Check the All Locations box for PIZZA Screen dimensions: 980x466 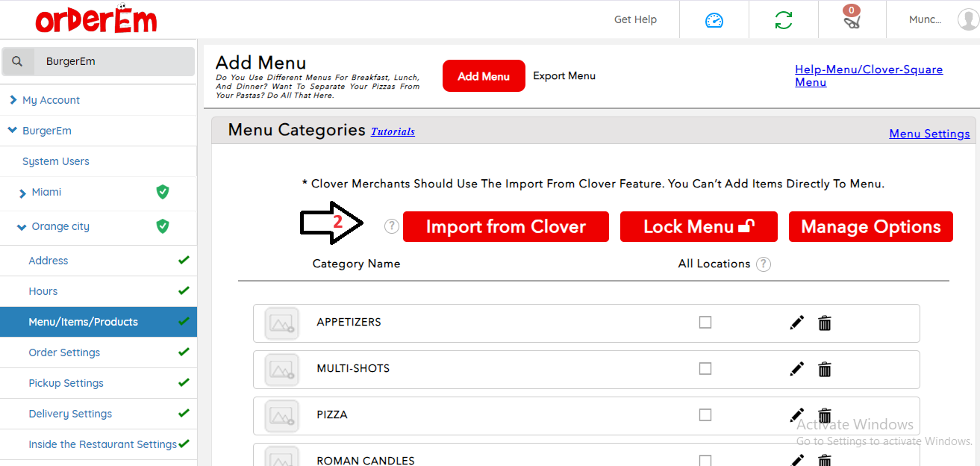coord(705,415)
